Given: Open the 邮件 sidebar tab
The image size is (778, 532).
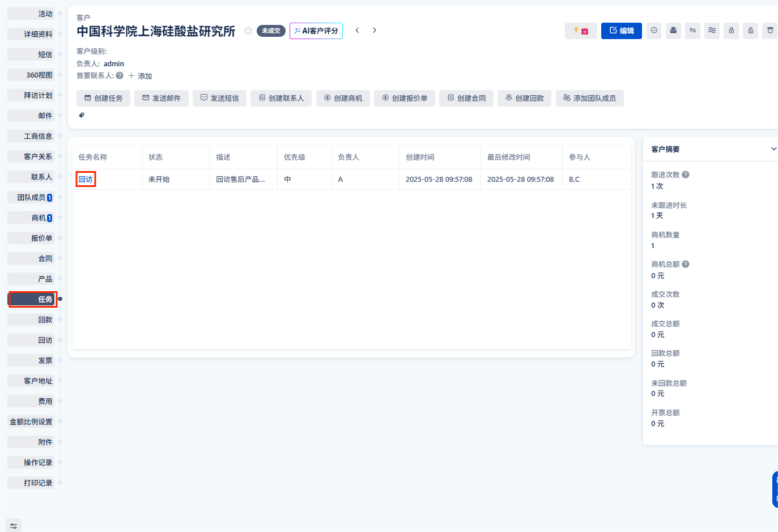Looking at the screenshot, I should [x=31, y=116].
